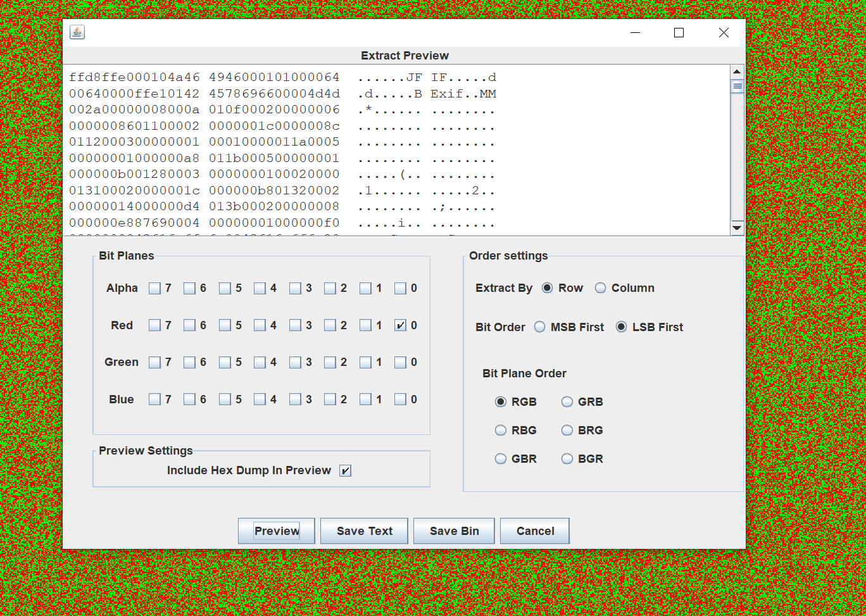Image resolution: width=866 pixels, height=616 pixels.
Task: Choose LSB First bit order
Action: click(622, 327)
